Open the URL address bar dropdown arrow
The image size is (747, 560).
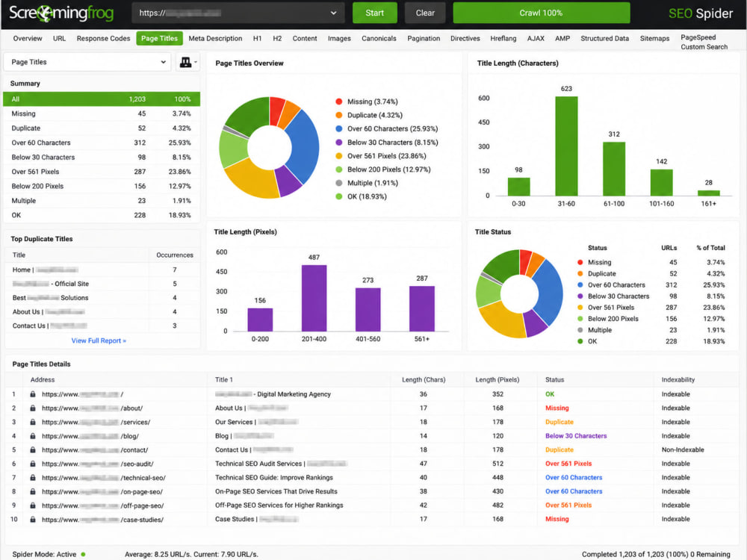coord(333,13)
